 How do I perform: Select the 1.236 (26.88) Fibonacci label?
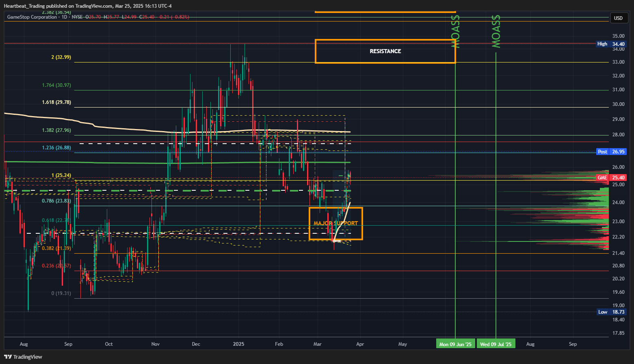56,148
